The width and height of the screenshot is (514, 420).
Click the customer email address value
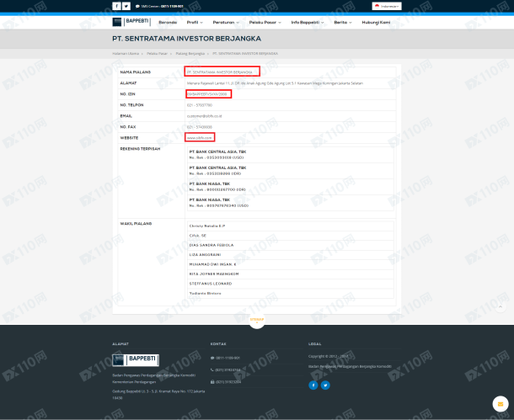(204, 116)
